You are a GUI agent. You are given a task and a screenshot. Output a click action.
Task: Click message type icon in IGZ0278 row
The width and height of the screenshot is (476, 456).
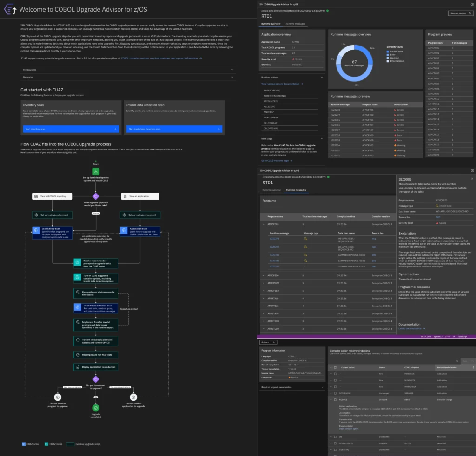click(305, 238)
